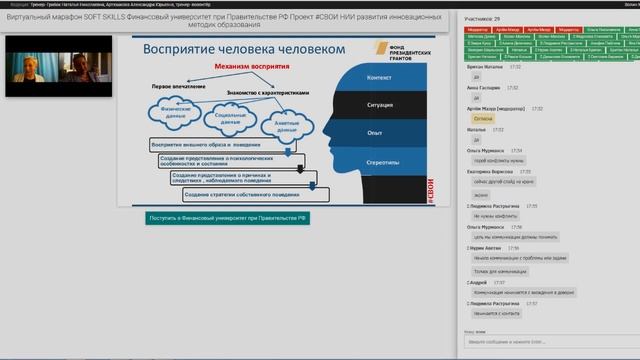Click box Восприятие внешнего образа и поведения
The height and width of the screenshot is (360, 640).
(223, 145)
